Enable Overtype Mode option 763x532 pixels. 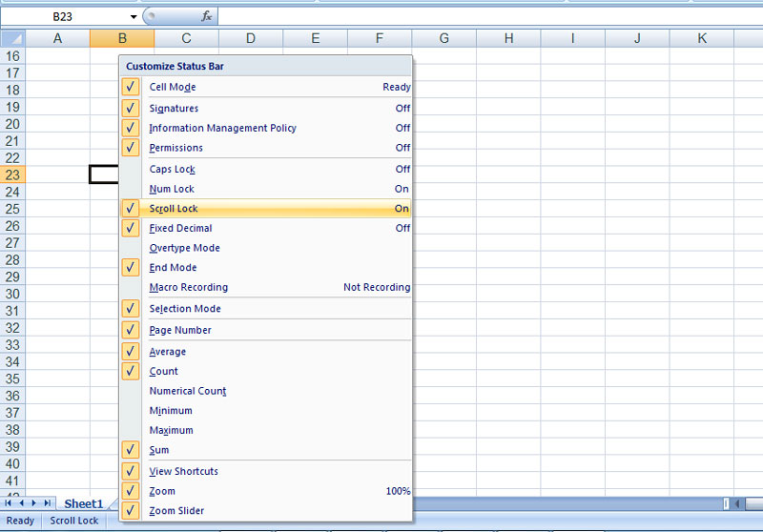[x=266, y=248]
